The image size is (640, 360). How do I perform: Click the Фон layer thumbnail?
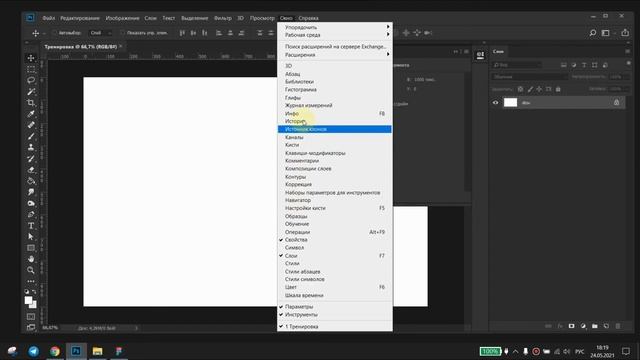[510, 102]
